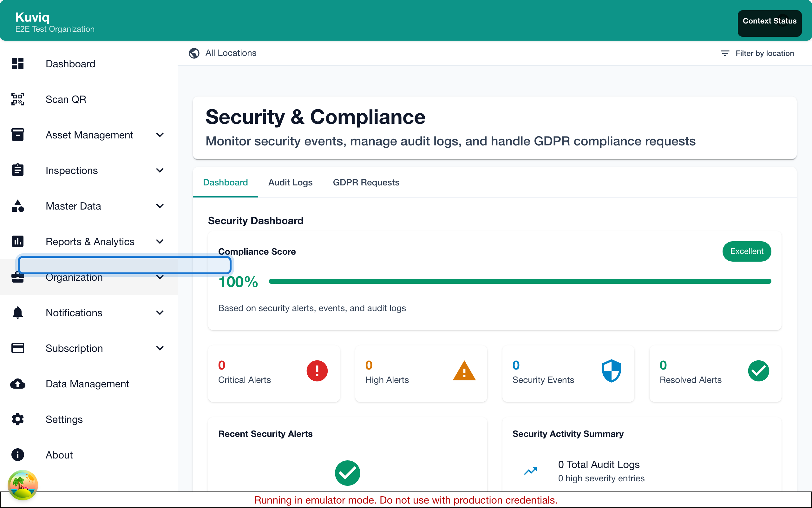Viewport: 812px width, 508px height.
Task: Click the Inspections clipboard icon
Action: [17, 170]
